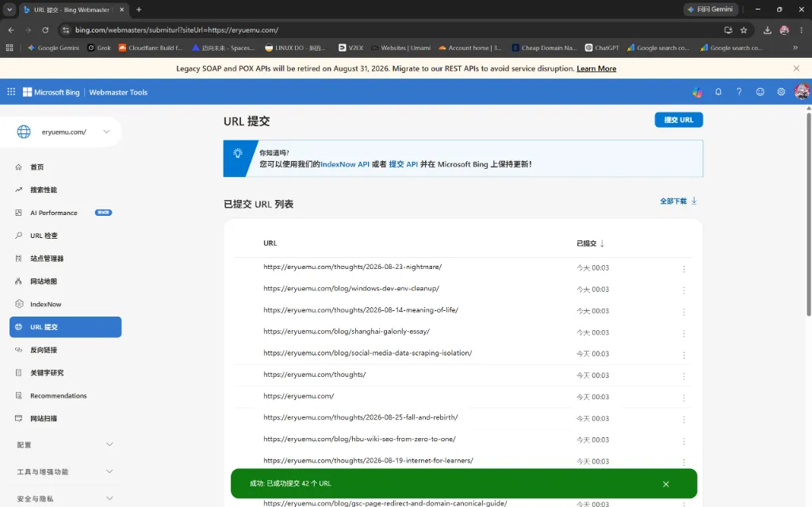Open the tab search dropdown
Viewport: 812px width, 507px height.
coord(10,10)
